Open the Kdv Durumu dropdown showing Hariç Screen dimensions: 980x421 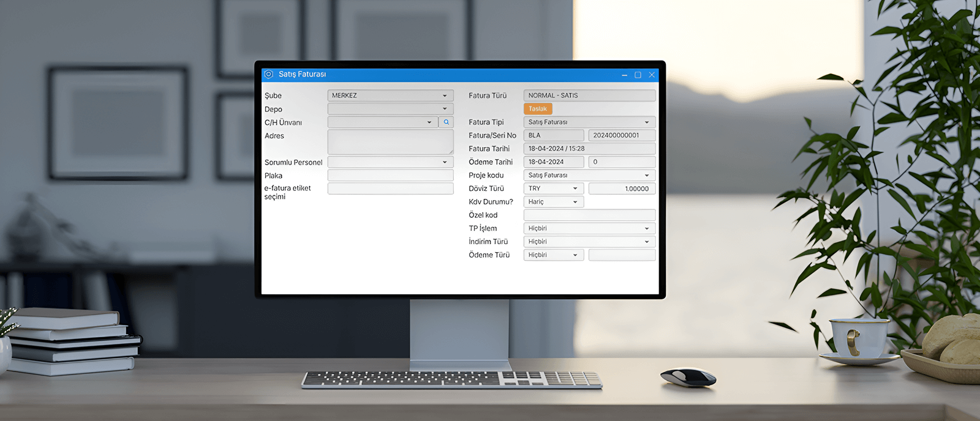click(x=554, y=202)
